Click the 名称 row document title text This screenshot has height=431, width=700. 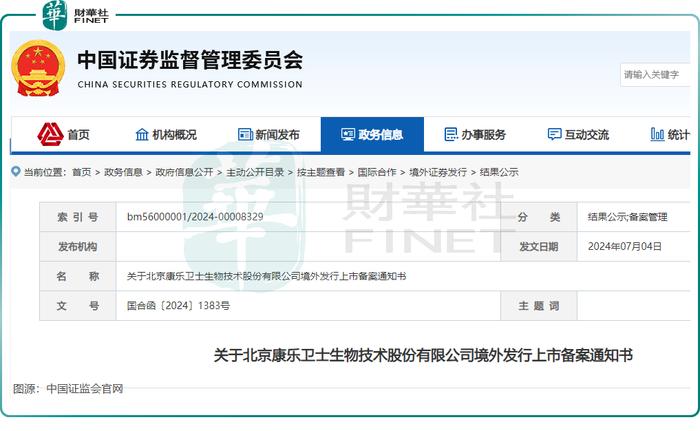pos(267,276)
